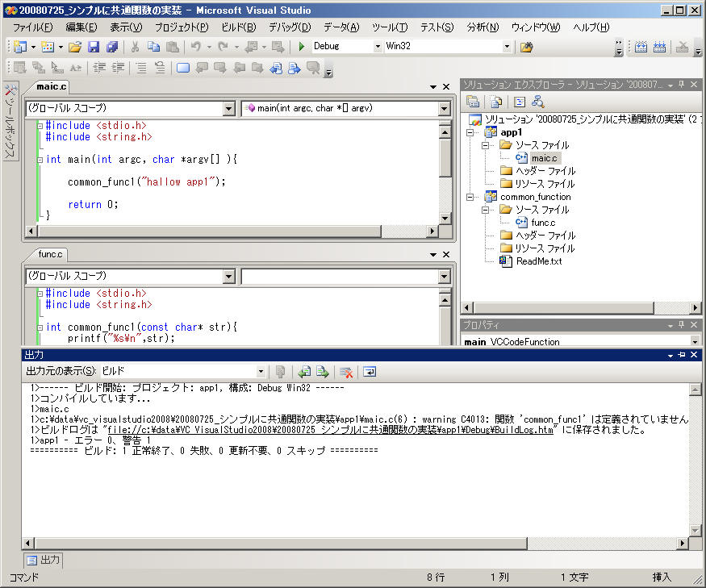Click Clear All in the output toolbar
Viewport: 706px width, 588px height.
click(x=346, y=372)
